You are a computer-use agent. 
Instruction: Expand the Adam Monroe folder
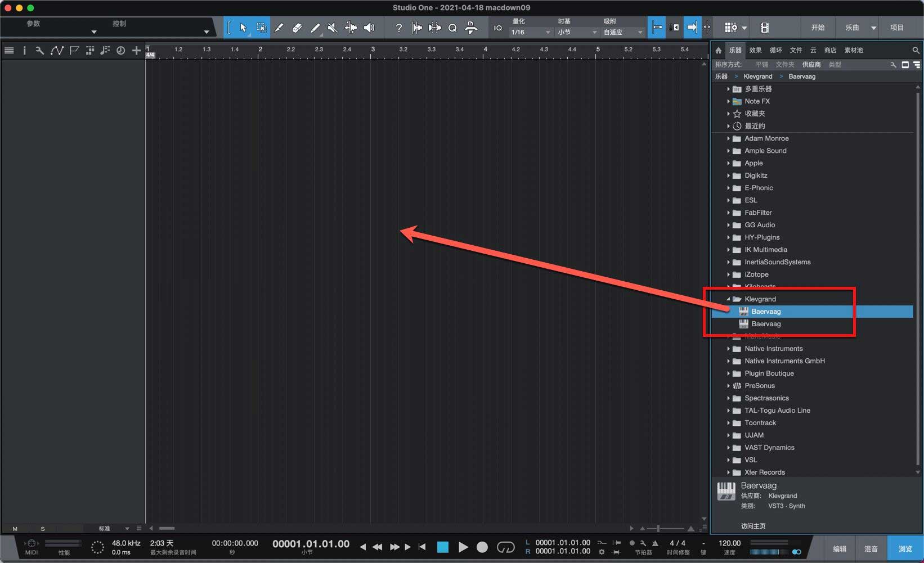[x=728, y=138]
